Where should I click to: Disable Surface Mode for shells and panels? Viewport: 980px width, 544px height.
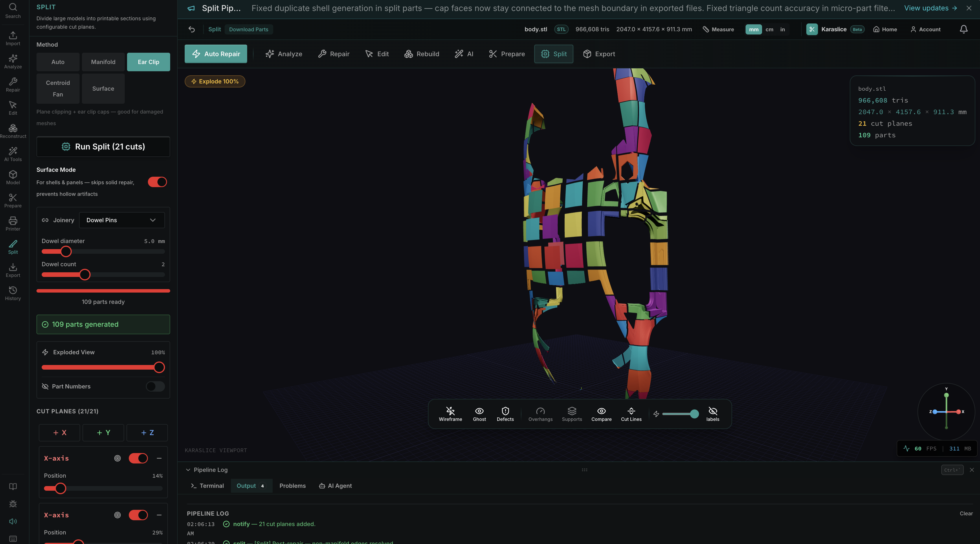(x=157, y=182)
